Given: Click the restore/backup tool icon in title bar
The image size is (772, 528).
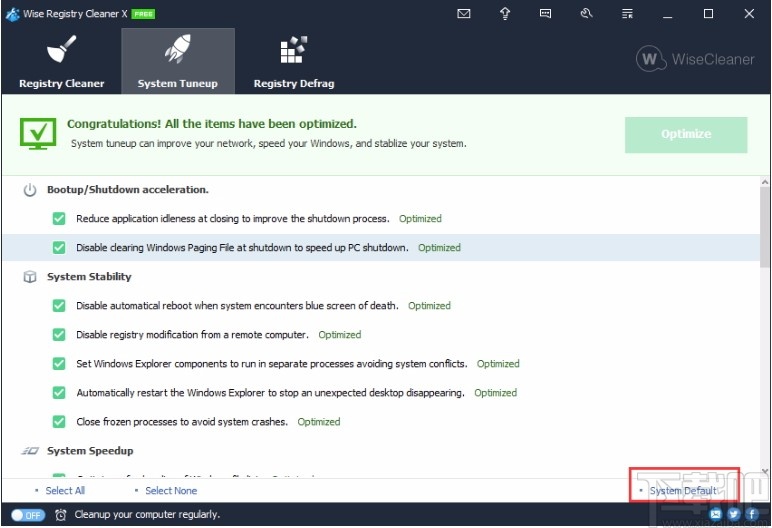Looking at the screenshot, I should [586, 13].
